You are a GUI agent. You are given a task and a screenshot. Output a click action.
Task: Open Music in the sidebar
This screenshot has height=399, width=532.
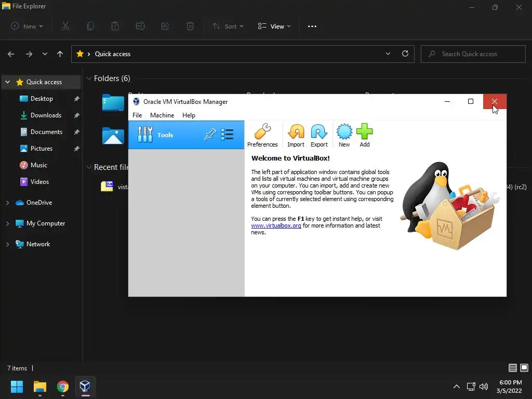[x=38, y=165]
